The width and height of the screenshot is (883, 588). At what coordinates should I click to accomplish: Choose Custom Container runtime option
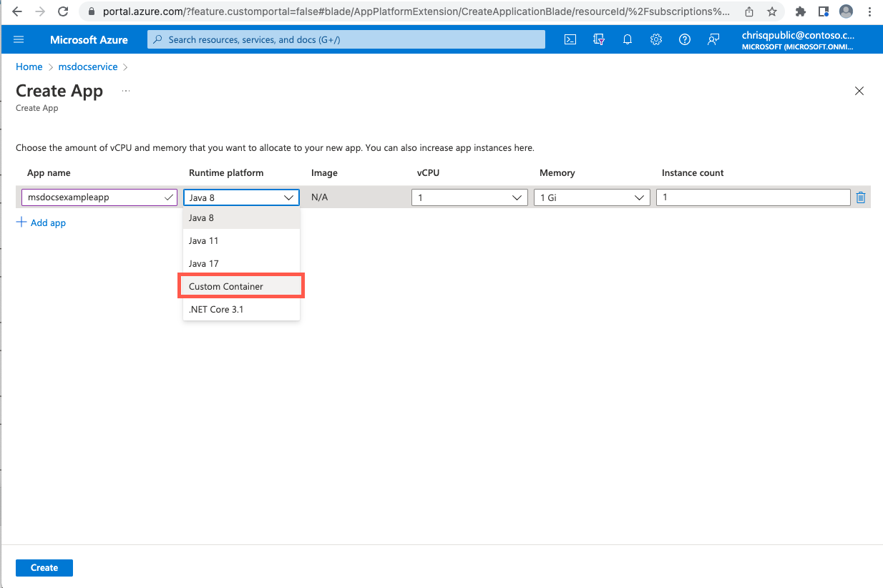point(241,286)
